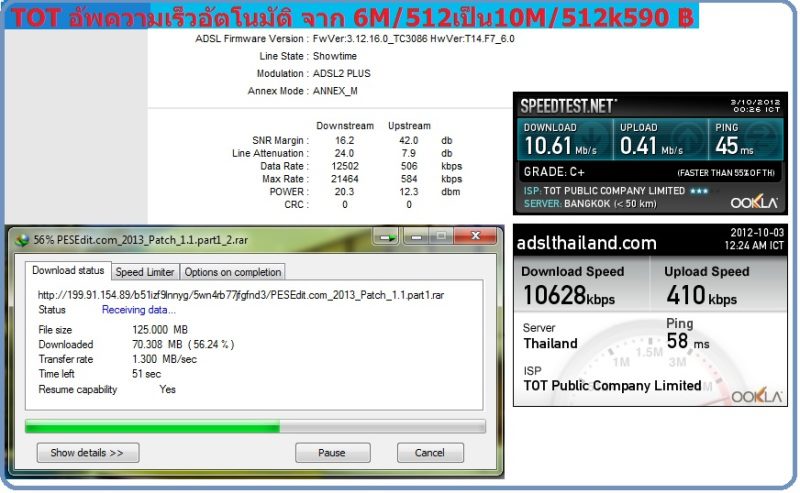Click the ADSL Firmware Version value
This screenshot has height=493, width=800.
coord(413,39)
